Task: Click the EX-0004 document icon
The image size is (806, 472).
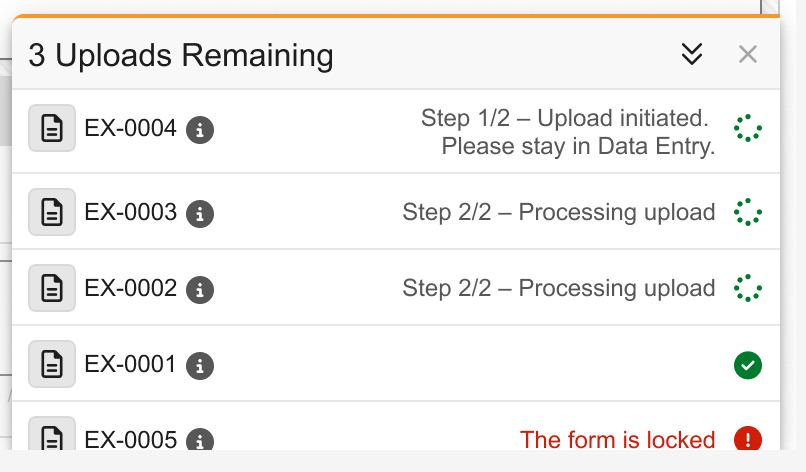Action: 53,129
